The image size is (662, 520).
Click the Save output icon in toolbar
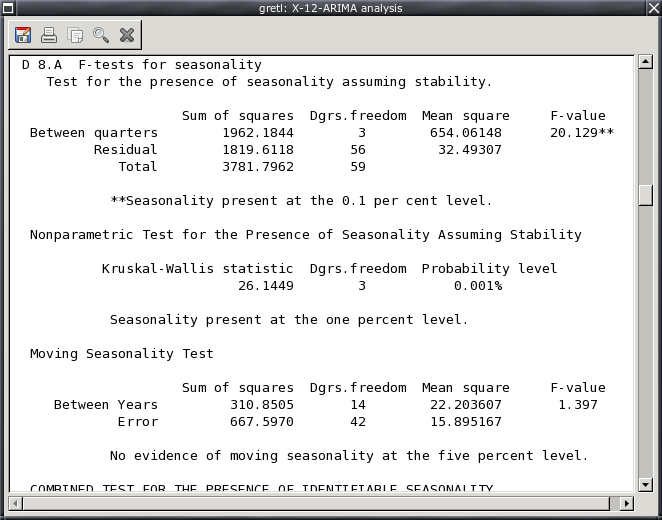tap(23, 35)
